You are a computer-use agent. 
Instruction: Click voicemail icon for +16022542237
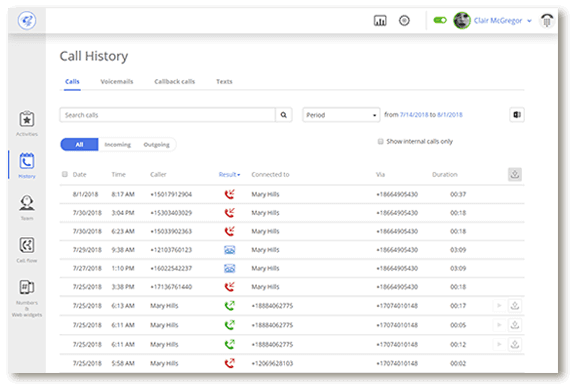(230, 269)
